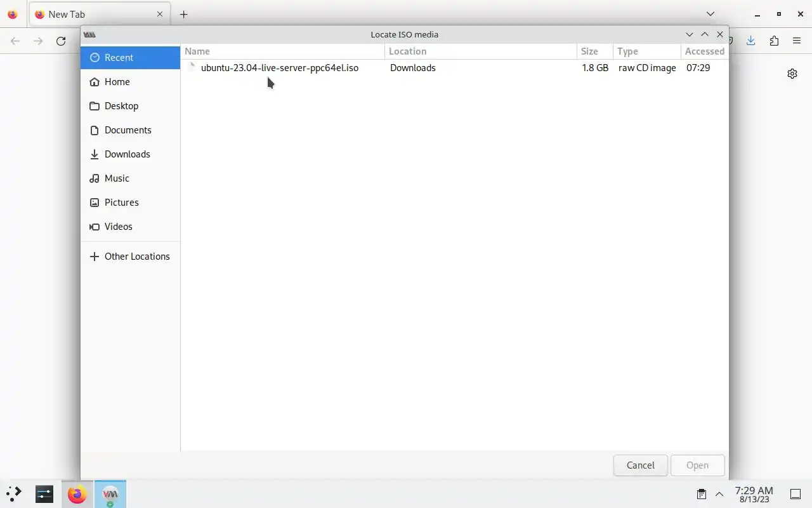The image size is (812, 508).
Task: Open the clock showing 7:29 AM
Action: point(754,494)
